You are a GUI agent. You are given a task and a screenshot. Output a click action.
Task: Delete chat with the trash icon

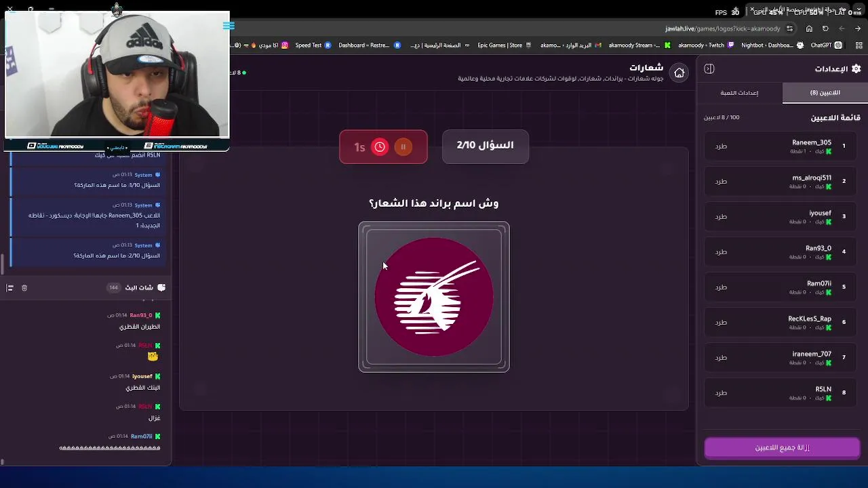pos(24,288)
